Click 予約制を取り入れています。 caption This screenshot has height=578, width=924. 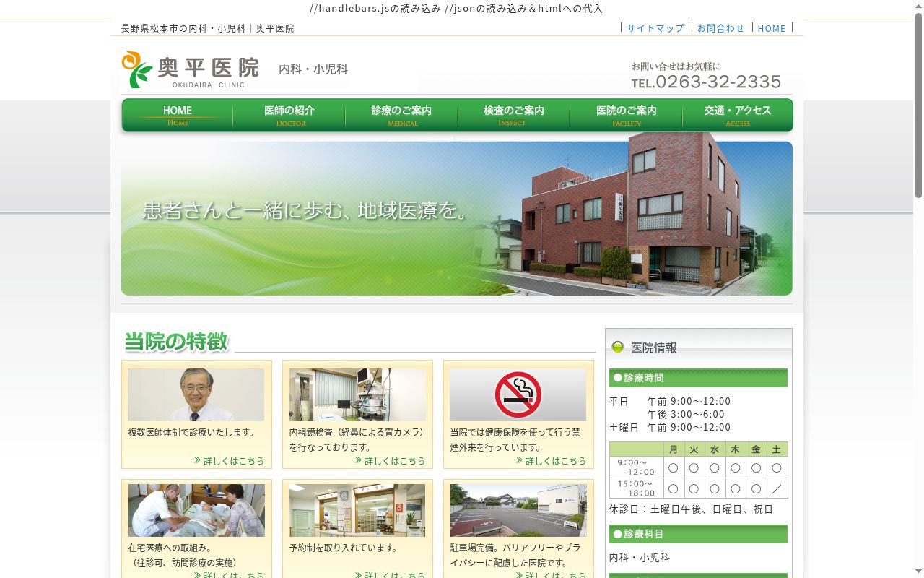tap(344, 548)
